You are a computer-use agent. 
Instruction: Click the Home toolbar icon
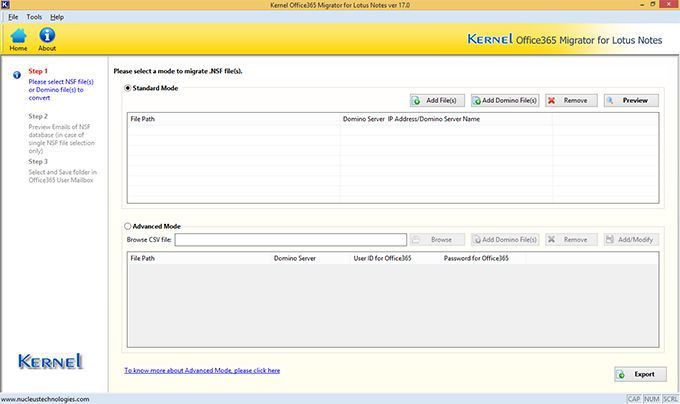(18, 39)
